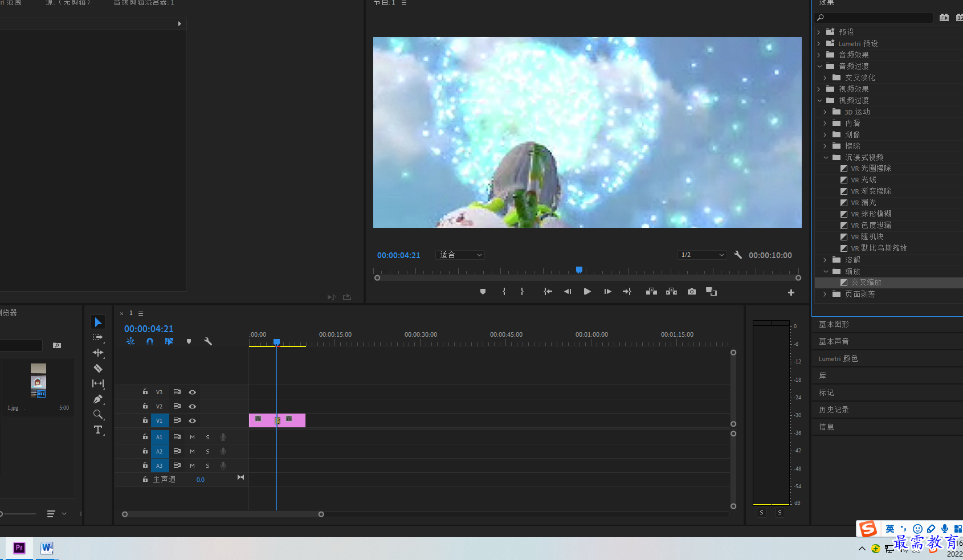
Task: Expand 预设 effects folder
Action: coord(819,32)
